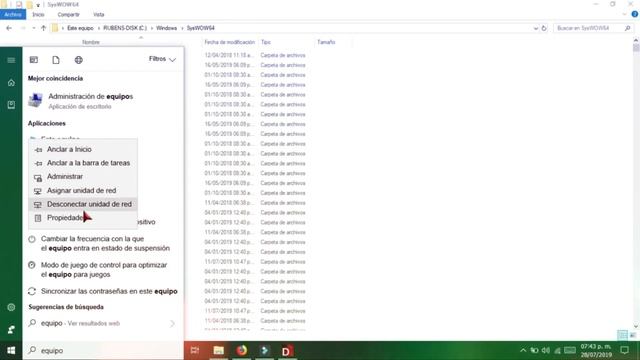Switch to Vista ribbon tab
640x360 pixels.
tap(99, 15)
